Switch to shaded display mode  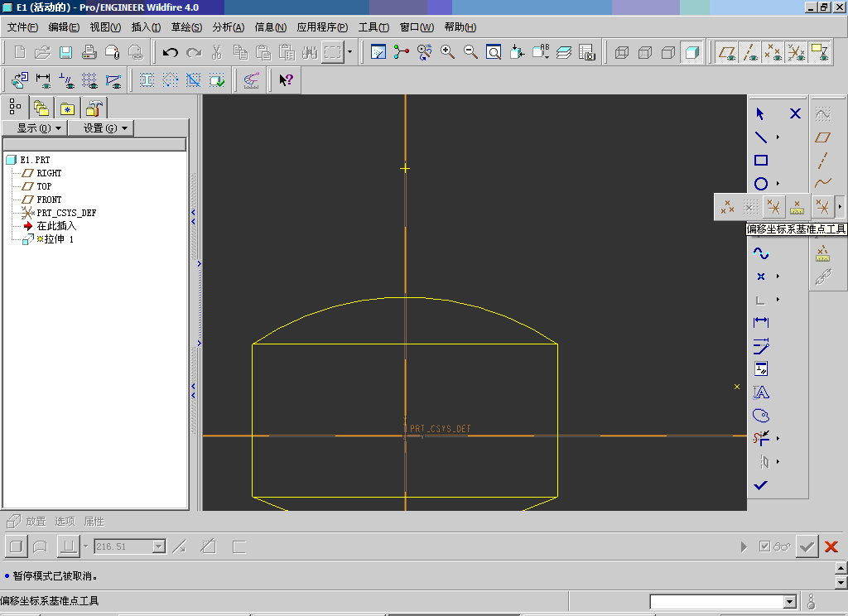[x=691, y=52]
